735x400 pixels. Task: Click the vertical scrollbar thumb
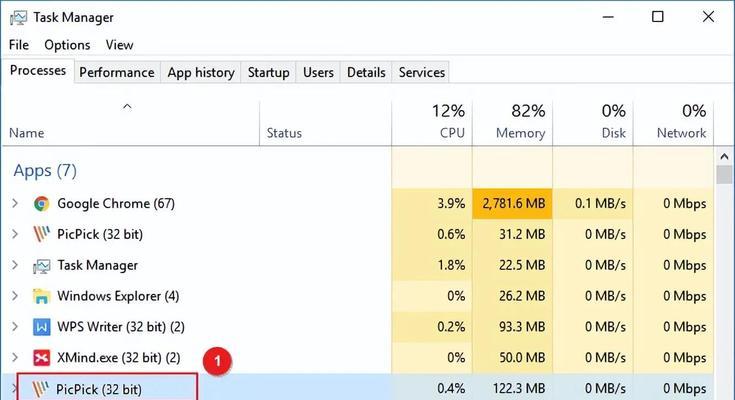coord(724,174)
